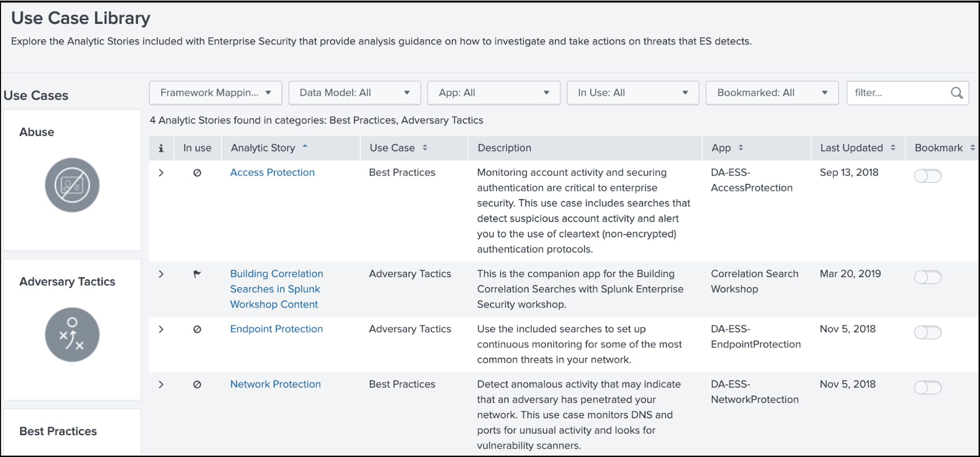
Task: Open the Access Protection analytic story link
Action: (x=272, y=173)
